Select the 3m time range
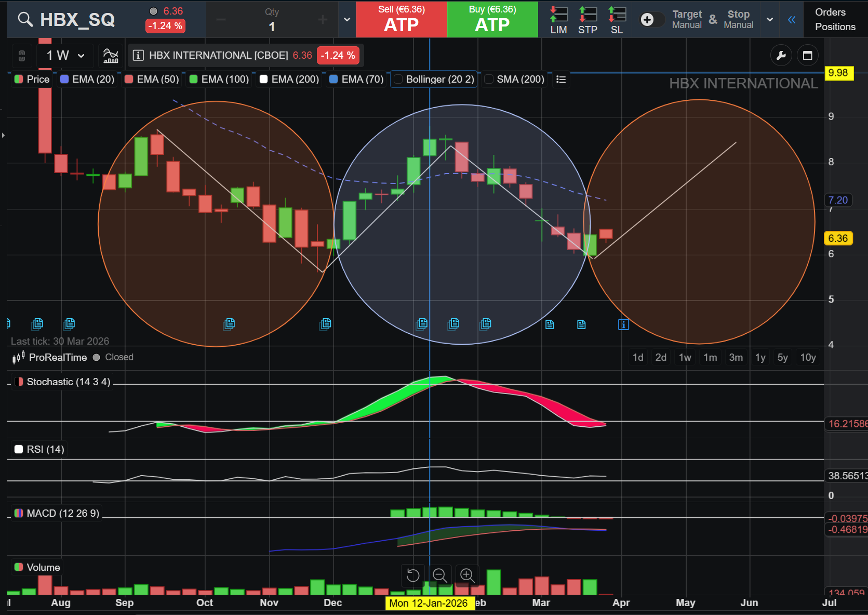 [x=736, y=357]
